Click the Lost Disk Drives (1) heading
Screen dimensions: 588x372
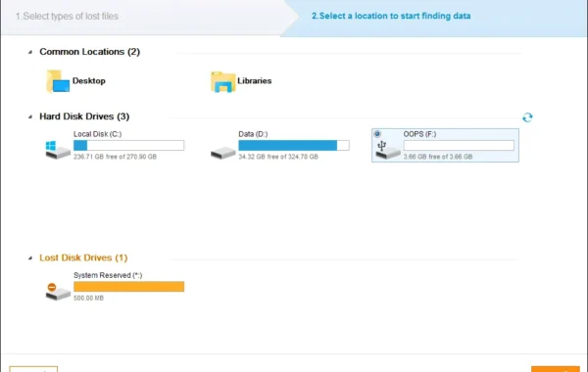pyautogui.click(x=83, y=257)
